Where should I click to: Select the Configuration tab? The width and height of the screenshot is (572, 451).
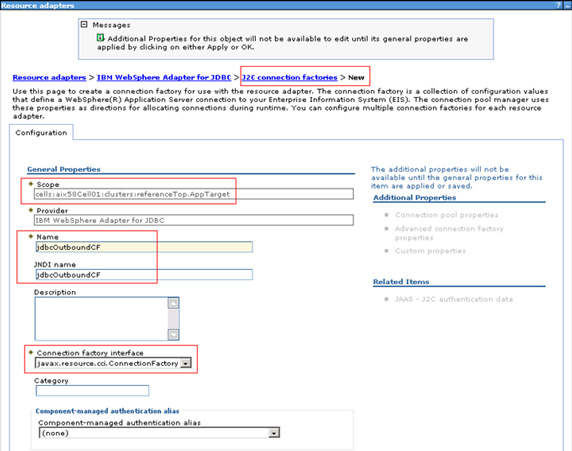coord(41,132)
